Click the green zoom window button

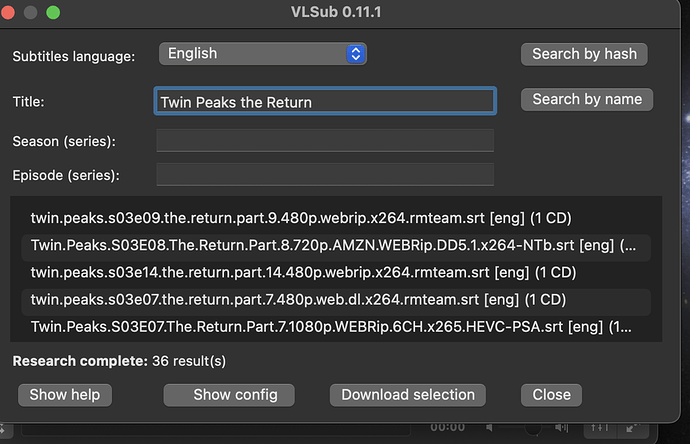pos(53,13)
